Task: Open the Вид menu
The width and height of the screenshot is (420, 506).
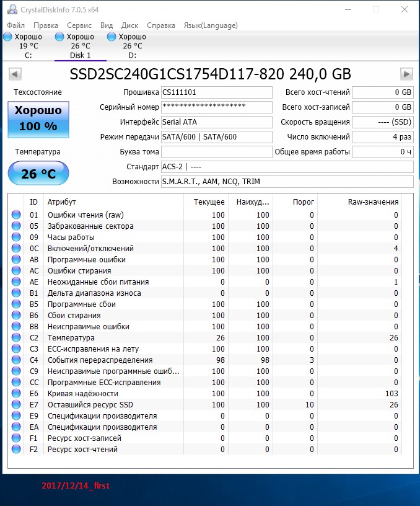Action: click(107, 25)
